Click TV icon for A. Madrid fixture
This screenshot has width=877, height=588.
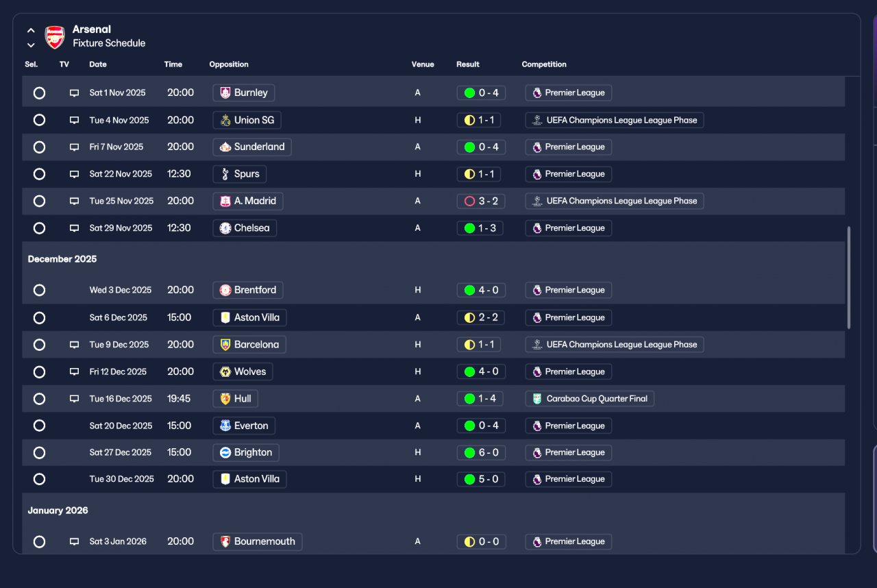[74, 201]
